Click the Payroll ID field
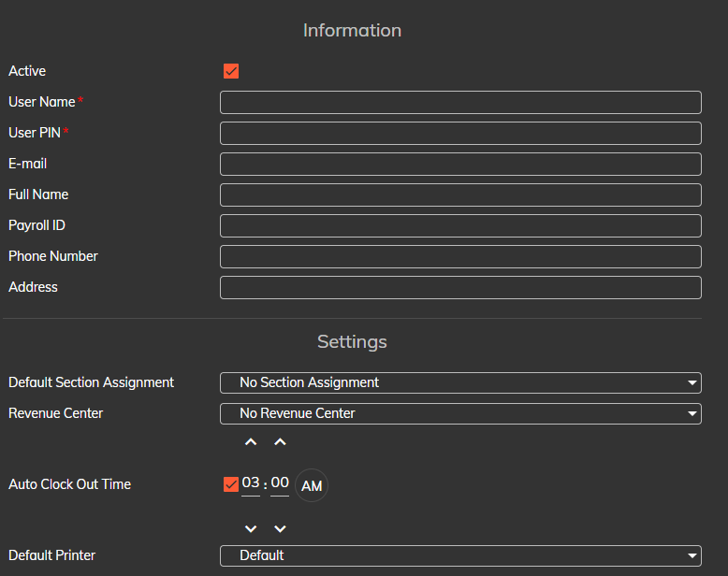This screenshot has width=728, height=576. tap(460, 225)
